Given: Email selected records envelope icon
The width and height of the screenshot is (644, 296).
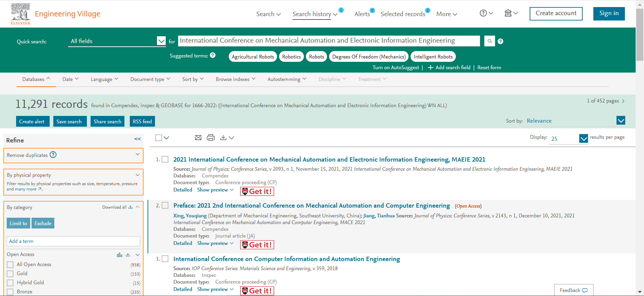Looking at the screenshot, I should 198,137.
